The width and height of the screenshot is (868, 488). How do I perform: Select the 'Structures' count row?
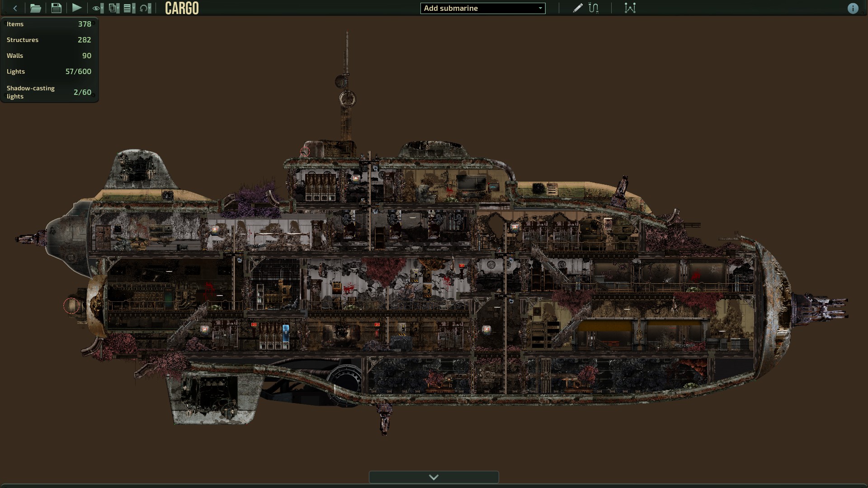(49, 40)
